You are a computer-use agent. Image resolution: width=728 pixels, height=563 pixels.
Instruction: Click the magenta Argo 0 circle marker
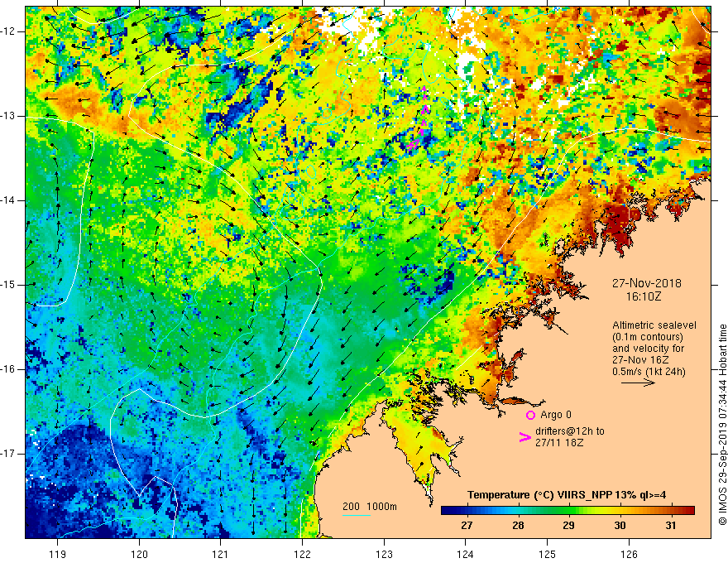pyautogui.click(x=530, y=415)
